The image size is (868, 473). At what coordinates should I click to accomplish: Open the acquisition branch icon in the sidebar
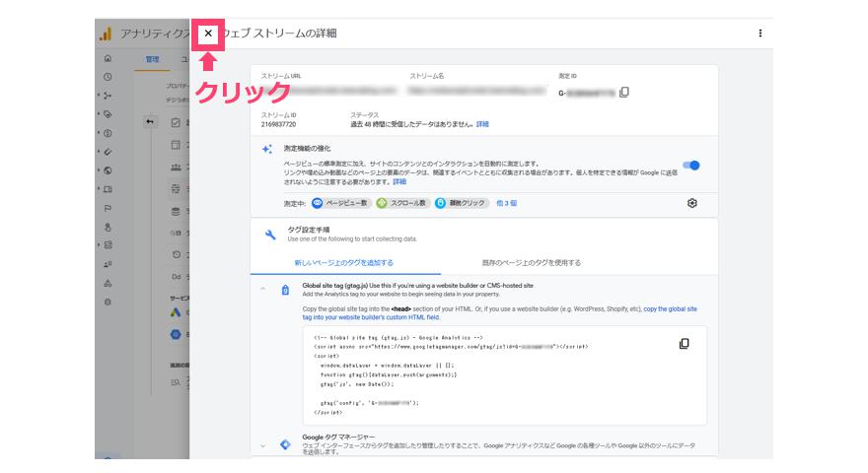pos(108,96)
